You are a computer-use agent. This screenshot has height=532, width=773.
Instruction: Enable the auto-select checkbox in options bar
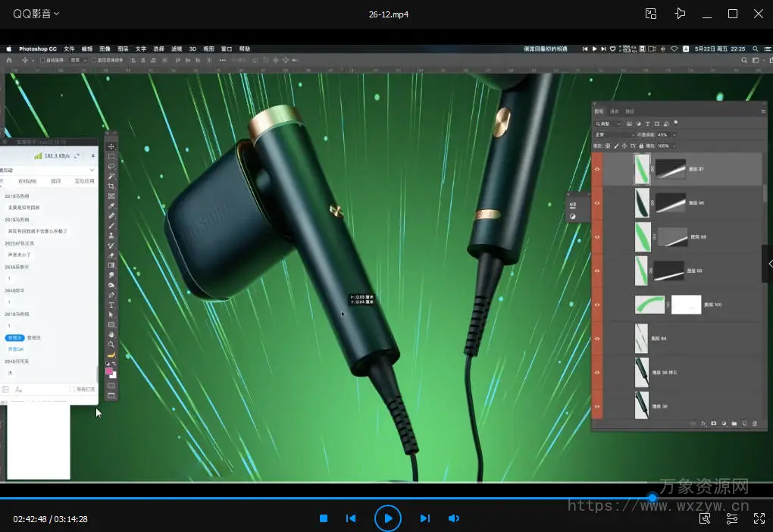coord(43,60)
